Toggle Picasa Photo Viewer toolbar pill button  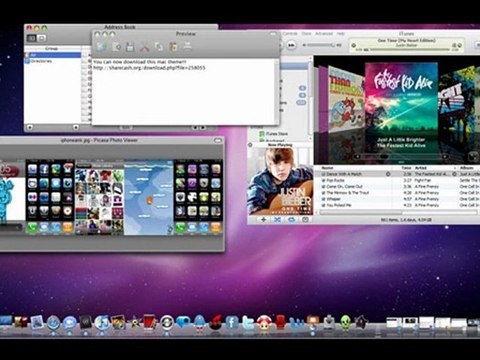(218, 140)
